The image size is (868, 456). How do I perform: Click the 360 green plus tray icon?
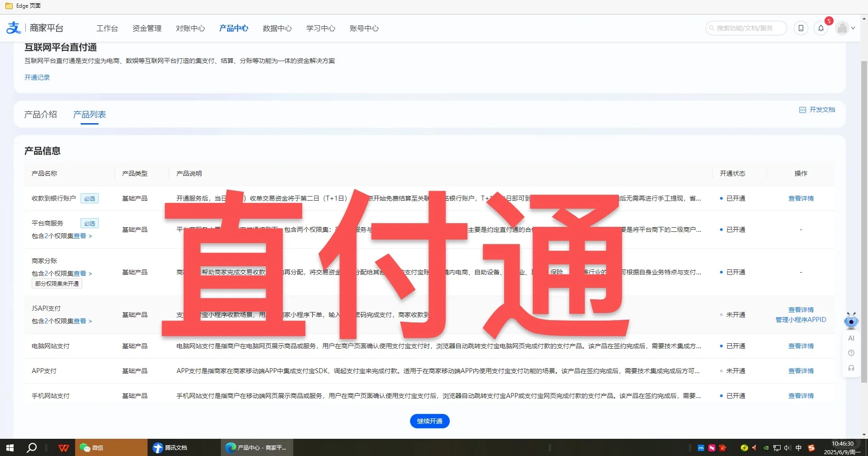(744, 448)
